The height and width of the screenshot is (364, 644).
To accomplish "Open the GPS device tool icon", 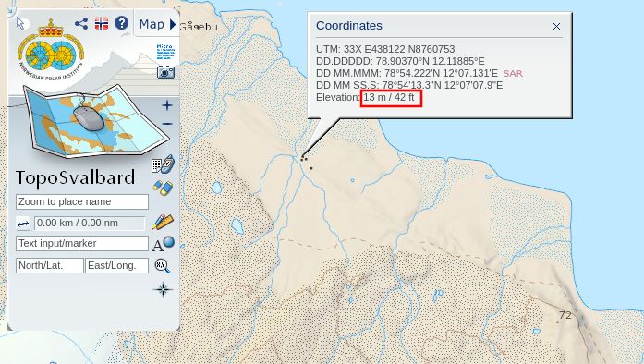I will coord(163,164).
